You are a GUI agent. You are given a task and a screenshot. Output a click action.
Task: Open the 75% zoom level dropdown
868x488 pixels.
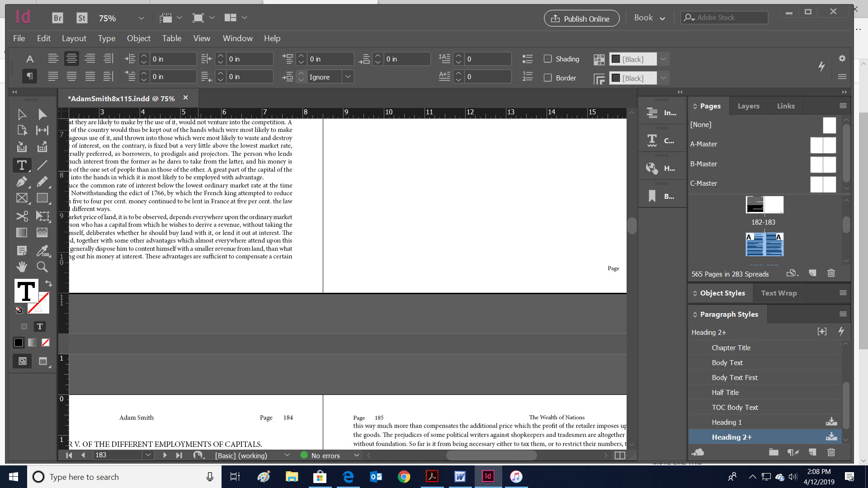[x=141, y=18]
